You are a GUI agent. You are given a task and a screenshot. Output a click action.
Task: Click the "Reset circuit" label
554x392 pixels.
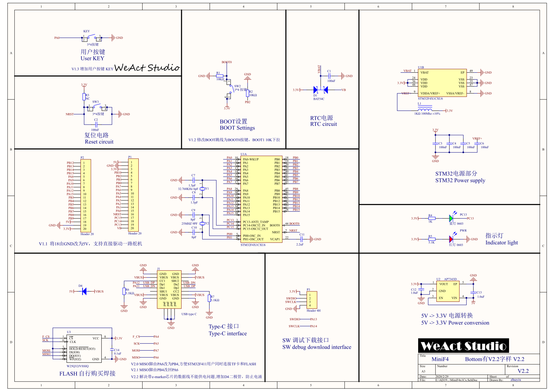99,142
